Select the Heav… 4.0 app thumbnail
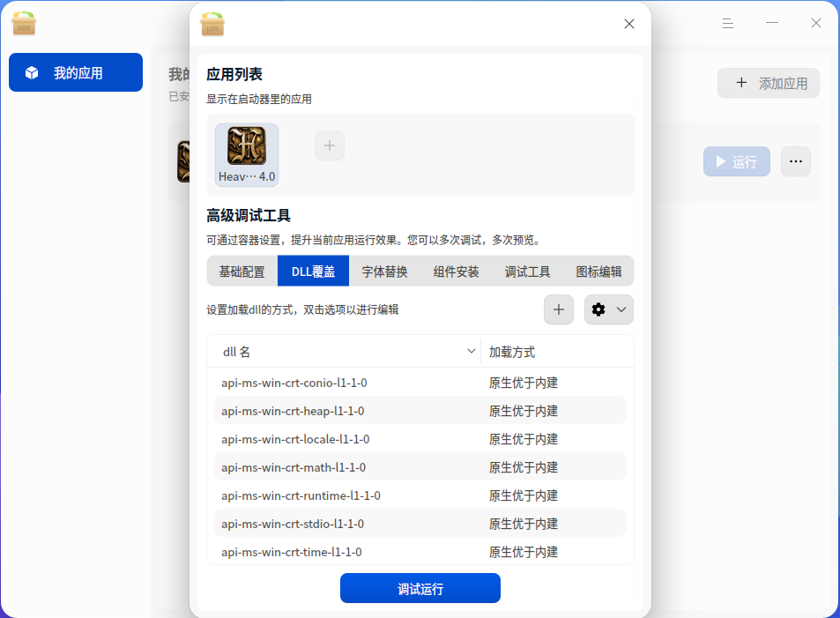 tap(247, 155)
